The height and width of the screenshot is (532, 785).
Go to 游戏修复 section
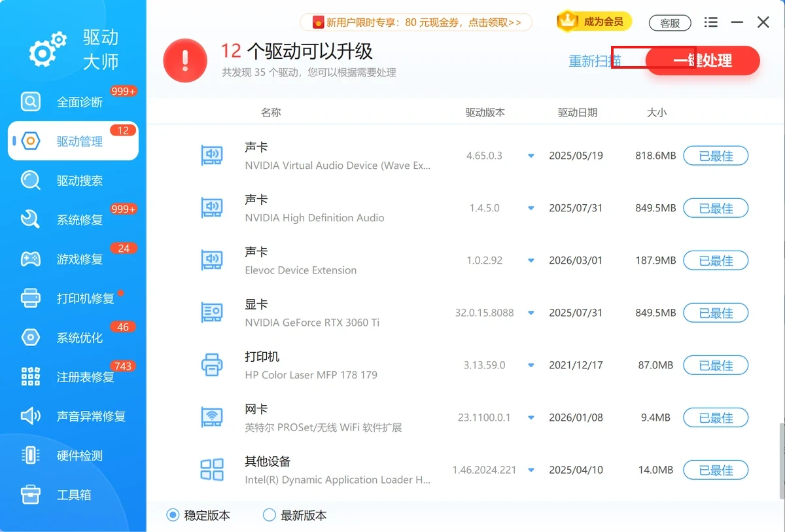click(x=73, y=258)
